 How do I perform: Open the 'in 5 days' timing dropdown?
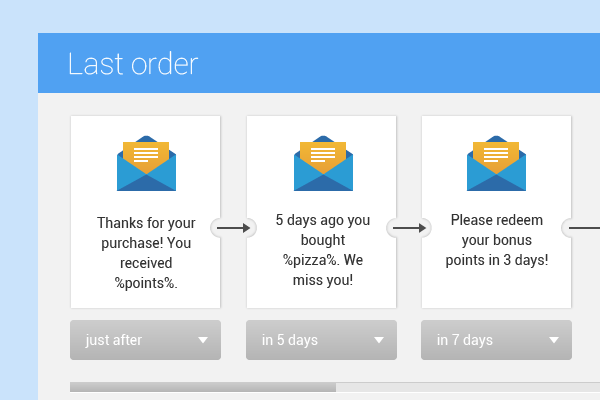pos(321,340)
